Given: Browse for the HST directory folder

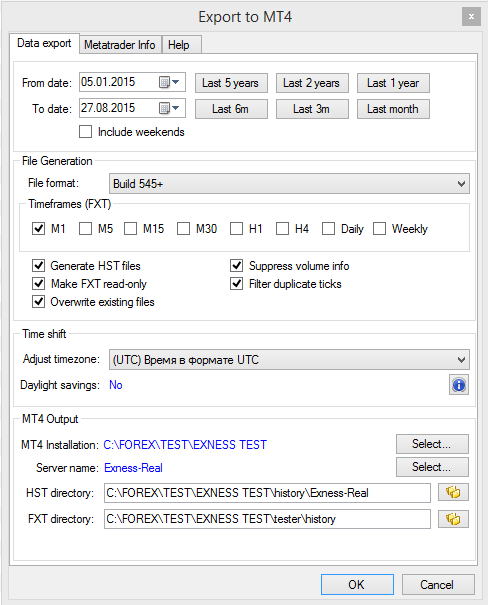Looking at the screenshot, I should [x=453, y=492].
